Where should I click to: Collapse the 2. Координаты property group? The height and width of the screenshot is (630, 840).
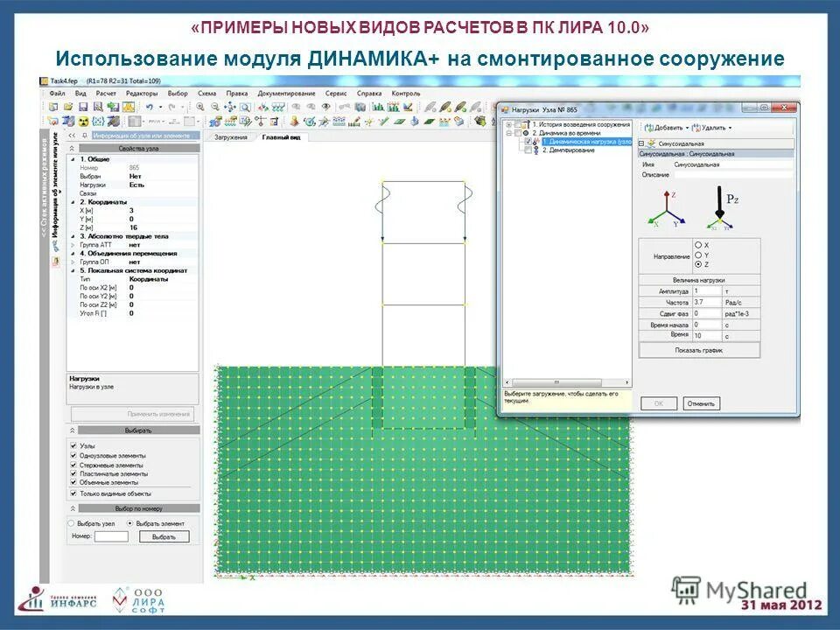[73, 202]
